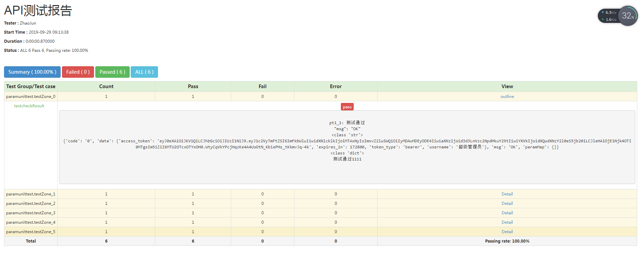
Task: Click the <class 'dict'> log line
Action: point(347,153)
